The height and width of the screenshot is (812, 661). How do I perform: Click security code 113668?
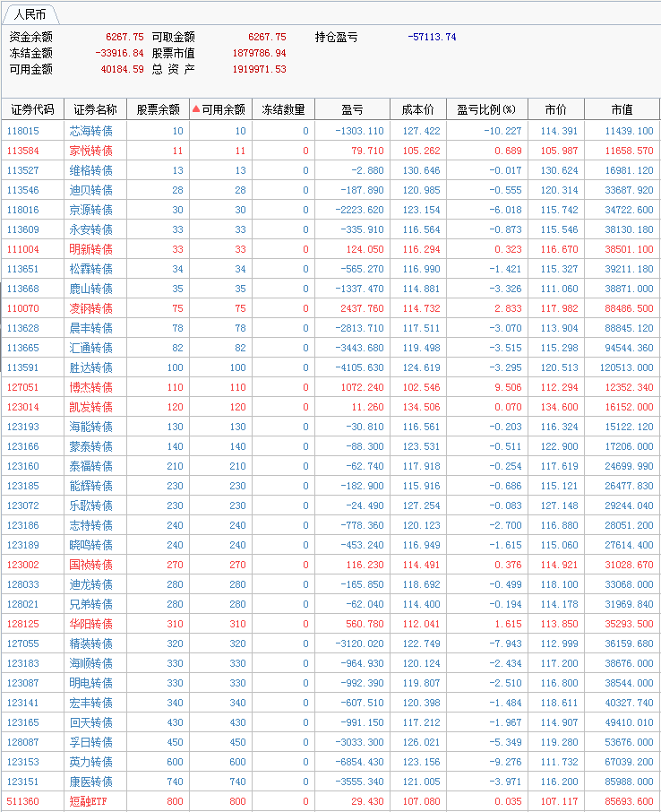click(x=22, y=289)
